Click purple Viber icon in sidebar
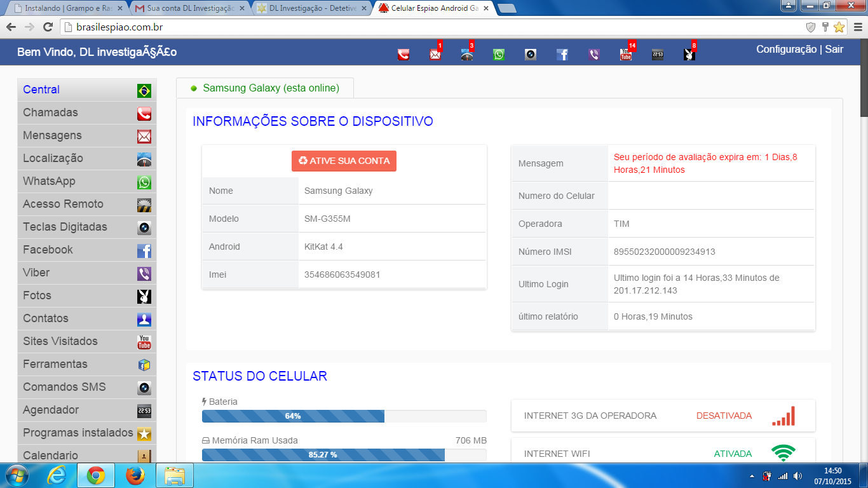The height and width of the screenshot is (488, 868). [x=144, y=274]
